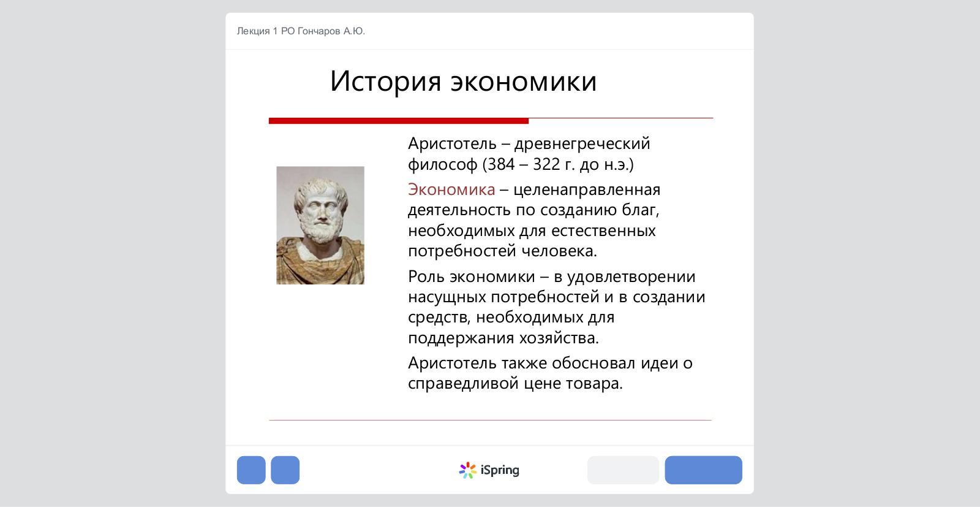Click the wide blue button at bottom right
The height and width of the screenshot is (507, 980).
704,470
